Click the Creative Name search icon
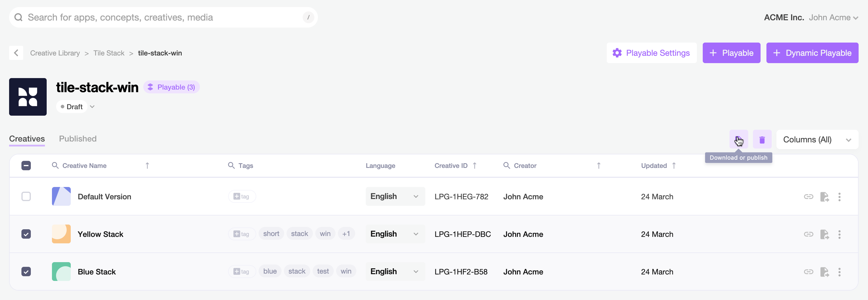Screen dimensions: 868x300 [x=55, y=166]
